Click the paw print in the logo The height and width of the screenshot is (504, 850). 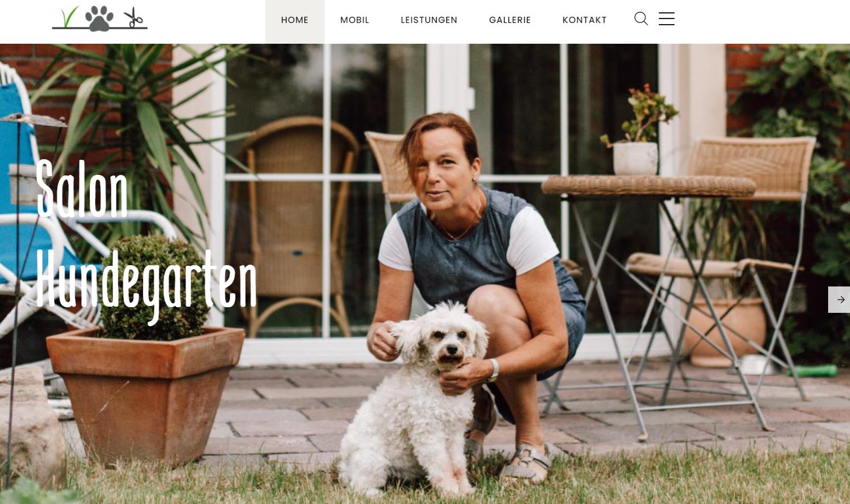(x=99, y=18)
